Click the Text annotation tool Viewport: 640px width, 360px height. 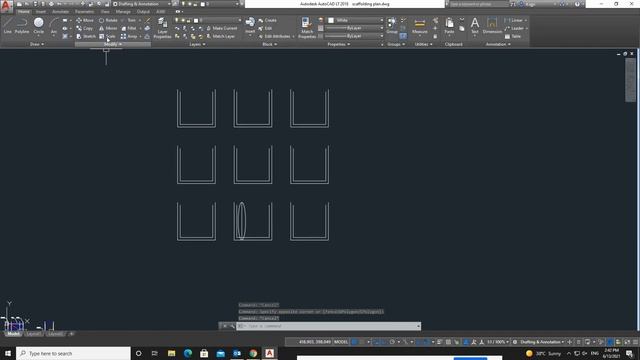coord(475,25)
